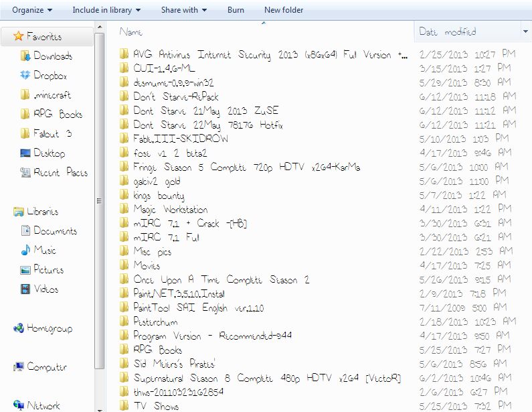The image size is (532, 412).
Task: Select the Network icon in sidebar
Action: pos(19,405)
